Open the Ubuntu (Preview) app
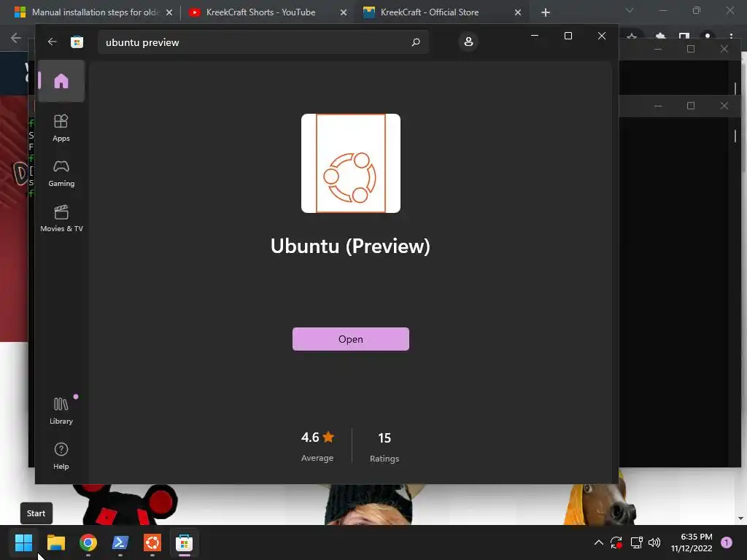747x560 pixels. pyautogui.click(x=351, y=339)
